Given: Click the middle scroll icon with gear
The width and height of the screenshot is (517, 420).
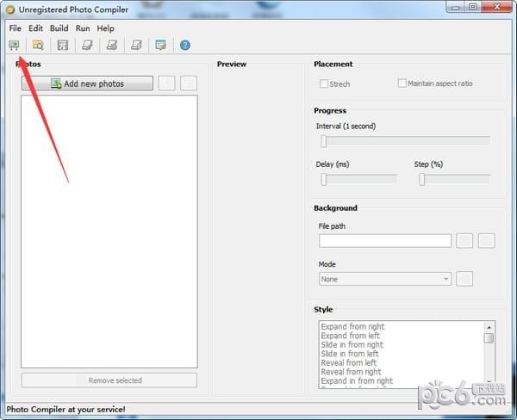Looking at the screenshot, I should click(x=112, y=45).
